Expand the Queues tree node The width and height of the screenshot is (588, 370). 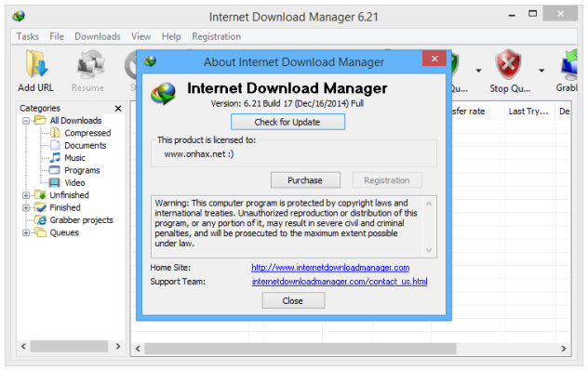(x=26, y=232)
